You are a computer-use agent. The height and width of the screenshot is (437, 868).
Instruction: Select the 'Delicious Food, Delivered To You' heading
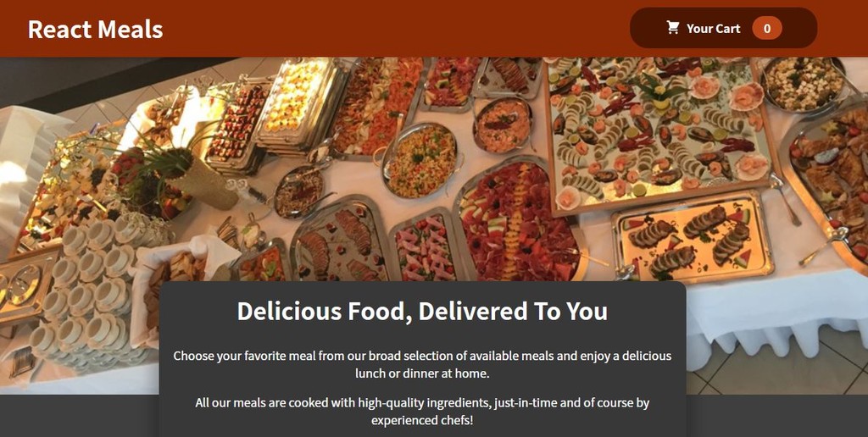pos(422,311)
